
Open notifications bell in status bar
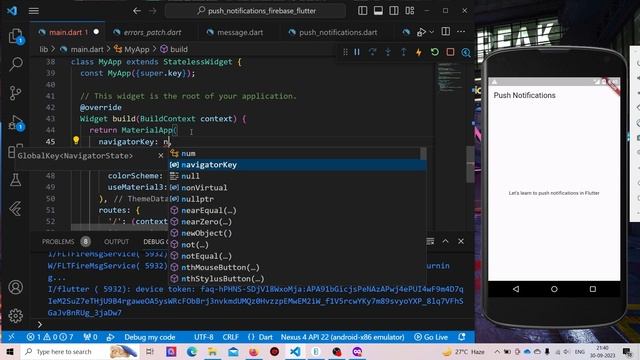462,338
